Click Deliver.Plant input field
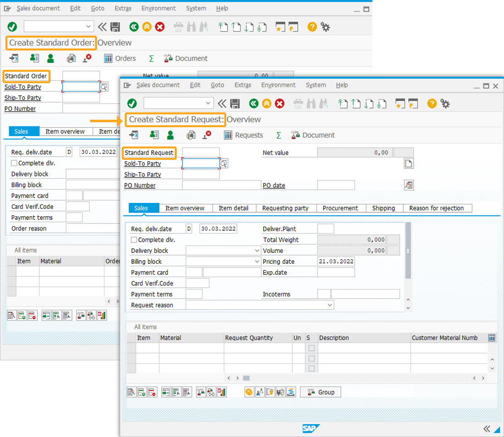The height and width of the screenshot is (437, 504). [x=326, y=229]
